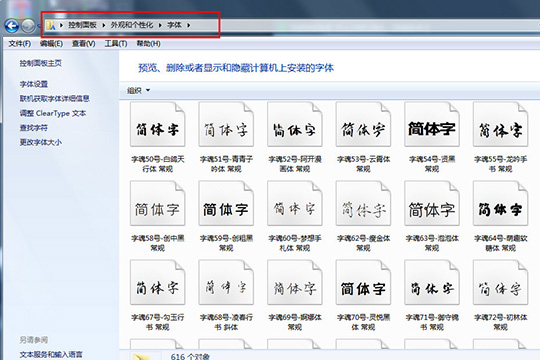Click 更改字体大小 sidebar link
The image size is (540, 360).
pos(41,142)
